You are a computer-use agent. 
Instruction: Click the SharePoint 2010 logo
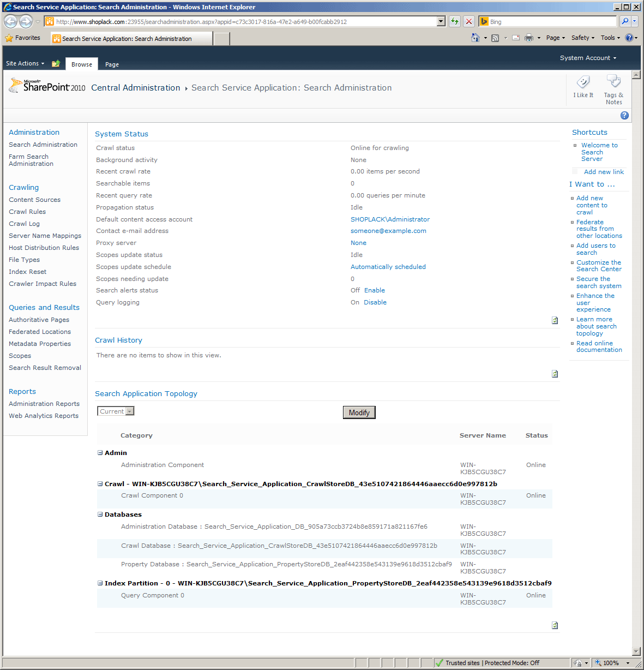tap(47, 87)
